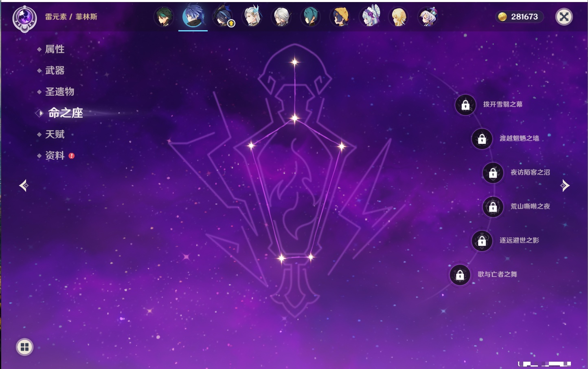
Task: Open constellation label 歌与亡者之舞
Action: coord(497,274)
